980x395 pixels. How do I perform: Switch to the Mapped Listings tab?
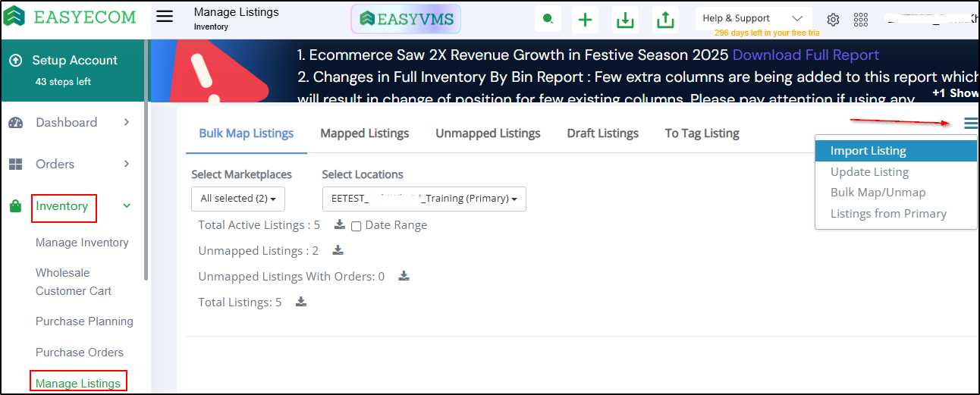click(364, 133)
